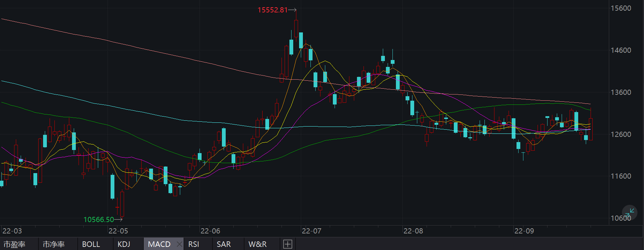644x250 pixels.
Task: Close the MACD indicator tab
Action: [x=179, y=244]
